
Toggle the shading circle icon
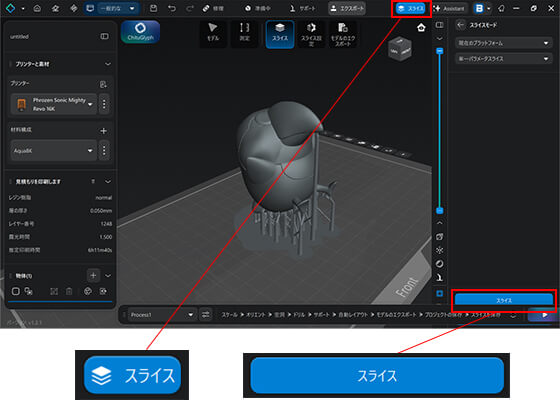[440, 264]
